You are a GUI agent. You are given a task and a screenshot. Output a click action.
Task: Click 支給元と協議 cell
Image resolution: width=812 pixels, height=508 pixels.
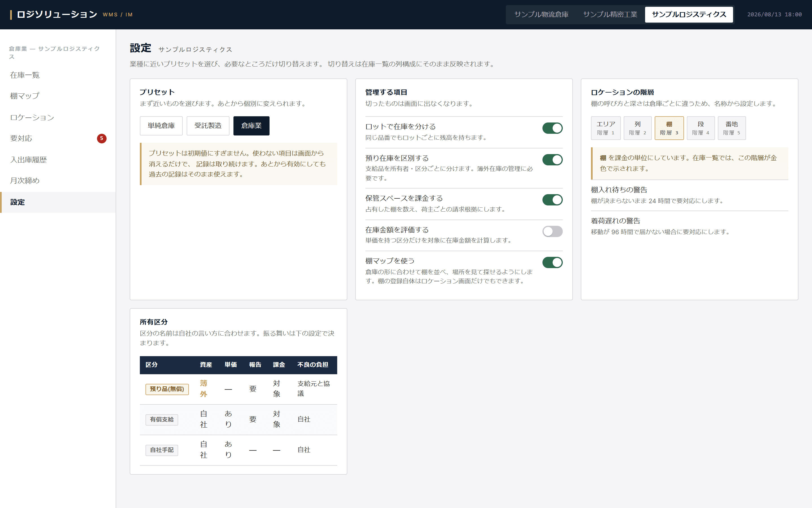[314, 389]
